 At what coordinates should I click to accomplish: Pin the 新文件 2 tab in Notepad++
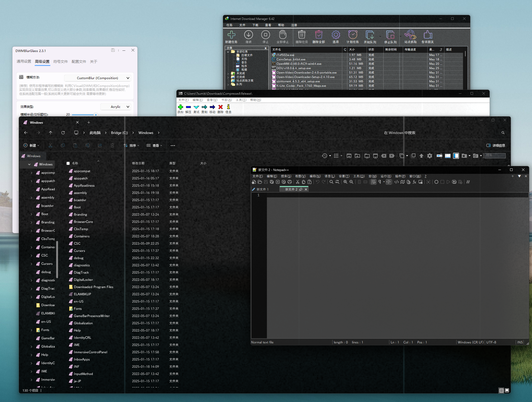(301, 189)
